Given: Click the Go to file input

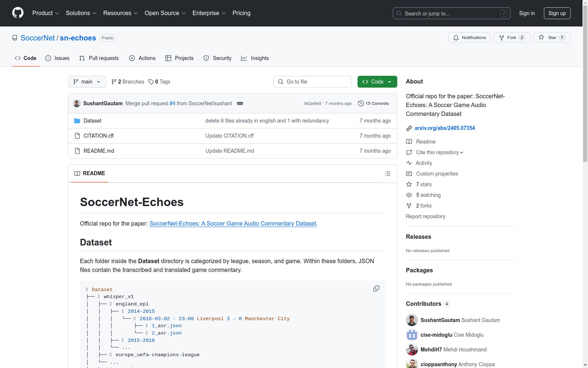Looking at the screenshot, I should 312,82.
